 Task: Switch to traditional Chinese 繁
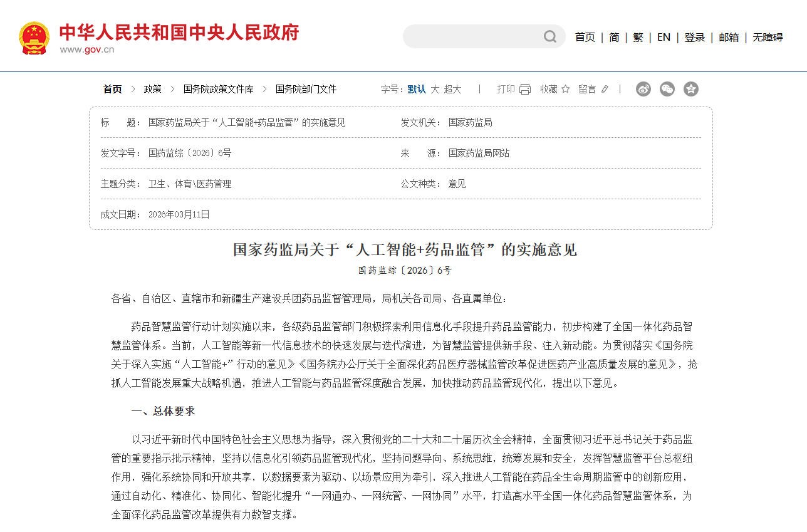638,37
